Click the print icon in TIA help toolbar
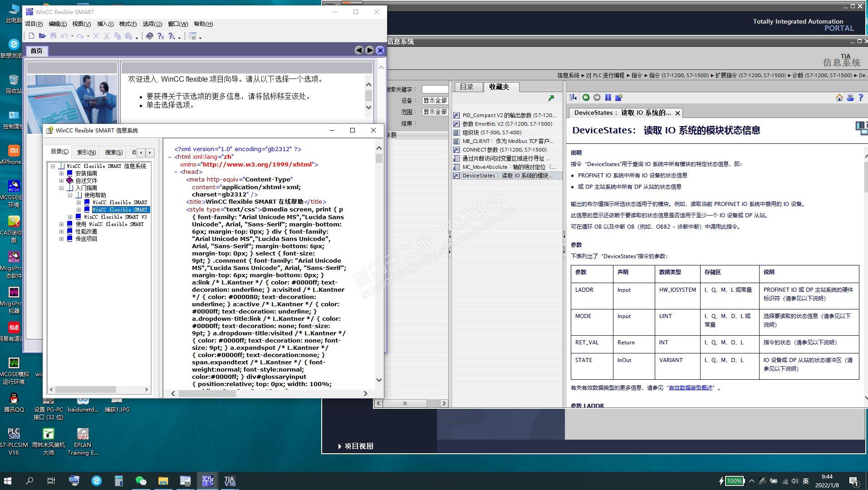868x490 pixels. (x=850, y=98)
